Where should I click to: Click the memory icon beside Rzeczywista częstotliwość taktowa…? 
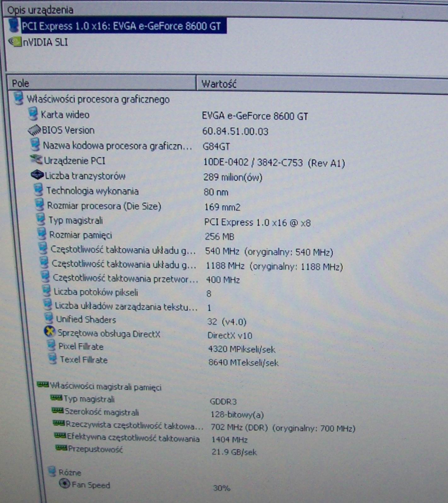[x=59, y=423]
